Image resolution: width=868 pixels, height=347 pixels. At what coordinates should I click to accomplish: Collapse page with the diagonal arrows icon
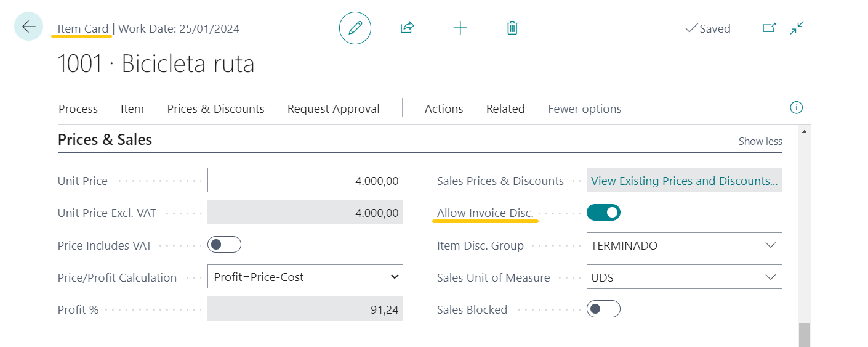pyautogui.click(x=797, y=28)
